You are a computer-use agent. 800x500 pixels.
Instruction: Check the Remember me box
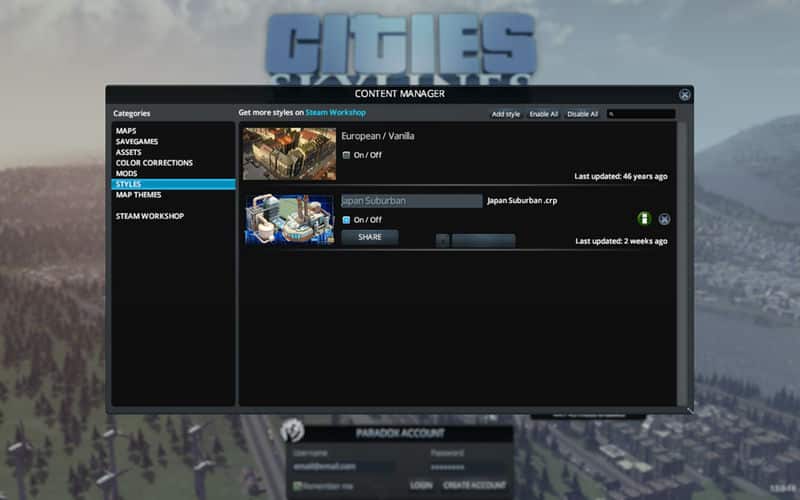click(x=298, y=485)
